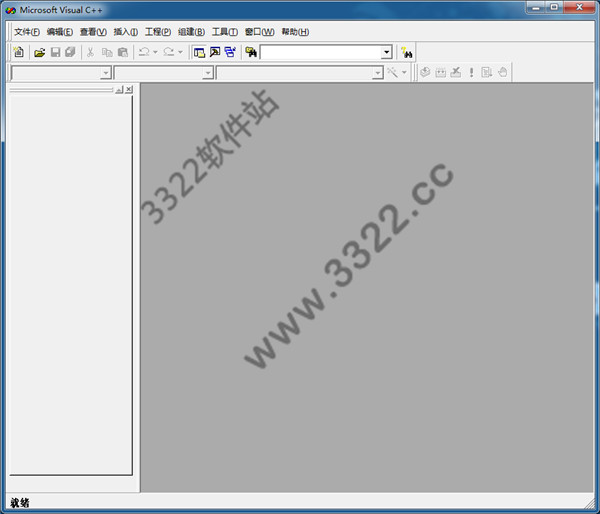
Task: Click the Build icon in build toolbar
Action: pyautogui.click(x=440, y=72)
